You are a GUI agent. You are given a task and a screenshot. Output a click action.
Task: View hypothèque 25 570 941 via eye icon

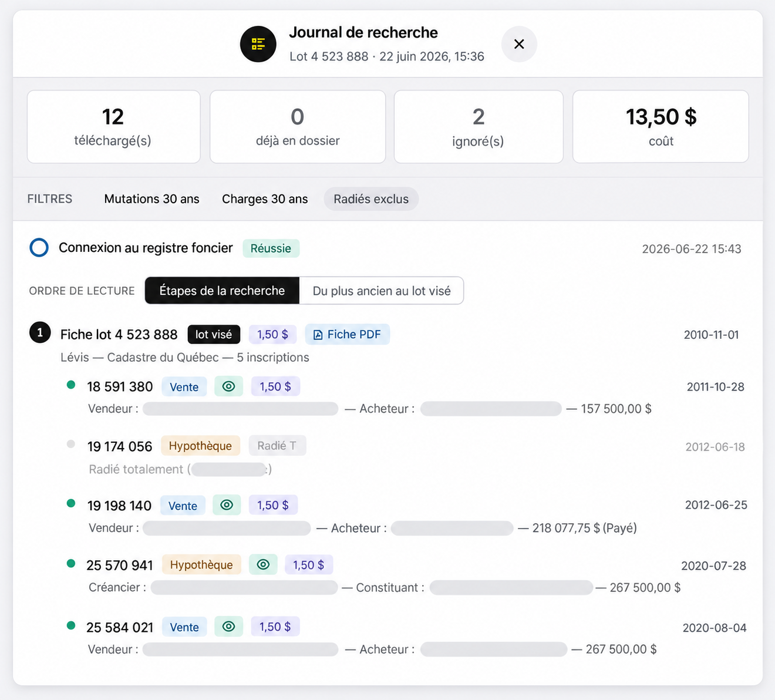[263, 564]
